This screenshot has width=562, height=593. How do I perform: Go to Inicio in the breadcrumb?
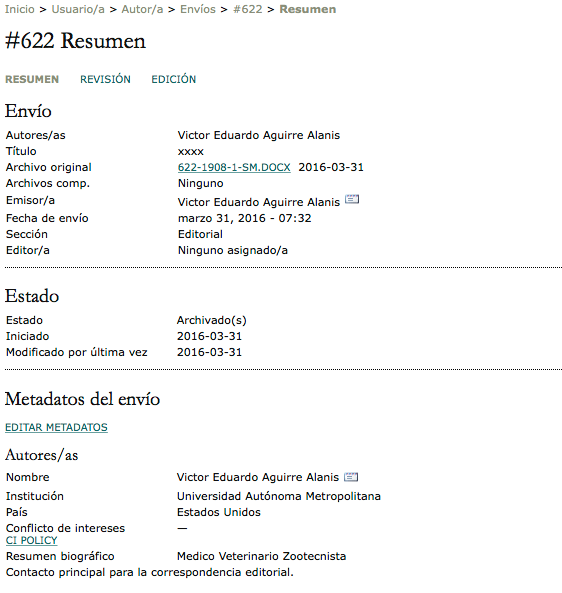(20, 9)
